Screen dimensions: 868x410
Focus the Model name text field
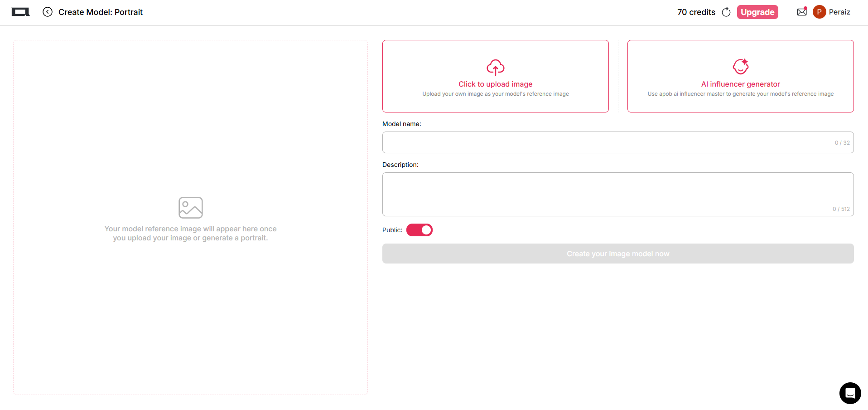[607, 142]
